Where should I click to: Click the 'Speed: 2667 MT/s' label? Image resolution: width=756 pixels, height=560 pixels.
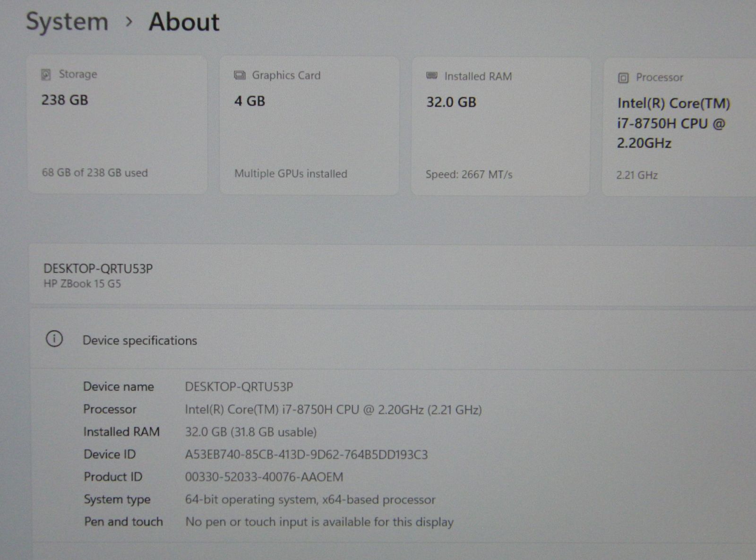coord(469,175)
